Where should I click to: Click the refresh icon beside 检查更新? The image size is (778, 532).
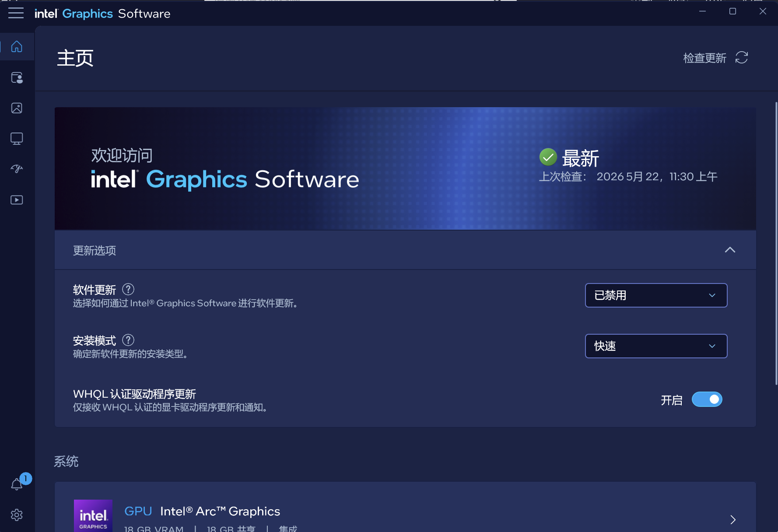pos(742,58)
